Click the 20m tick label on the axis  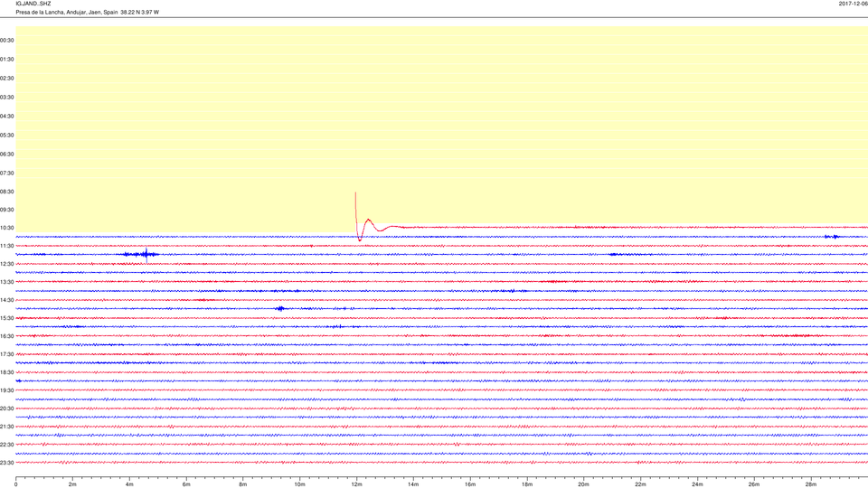pyautogui.click(x=583, y=484)
